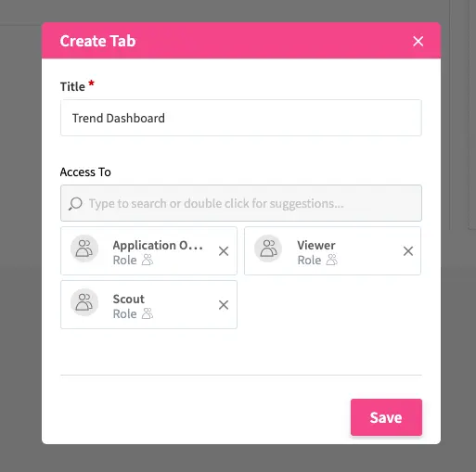This screenshot has height=472, width=476.
Task: Click the Title field label
Action: 72,86
